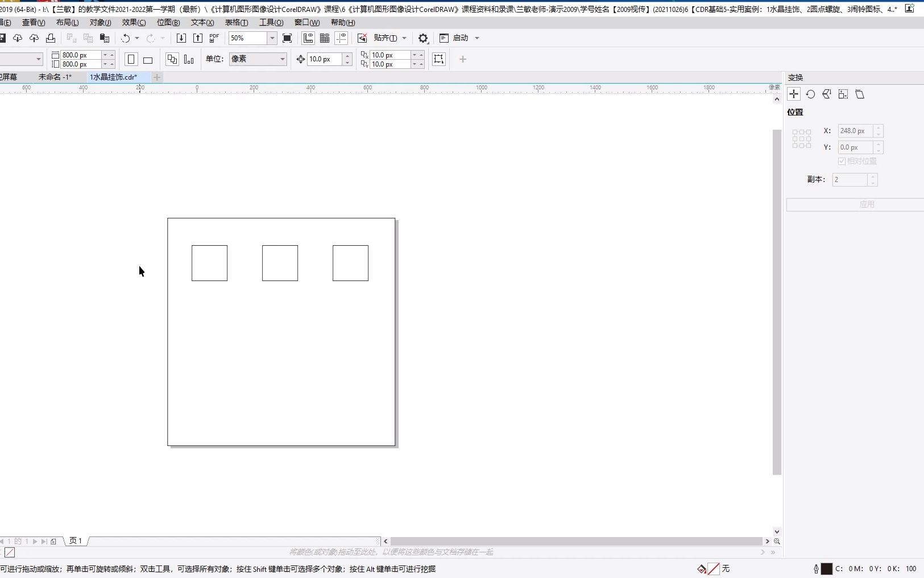Click the plus Quick customize button
This screenshot has width=924, height=578.
pyautogui.click(x=463, y=59)
